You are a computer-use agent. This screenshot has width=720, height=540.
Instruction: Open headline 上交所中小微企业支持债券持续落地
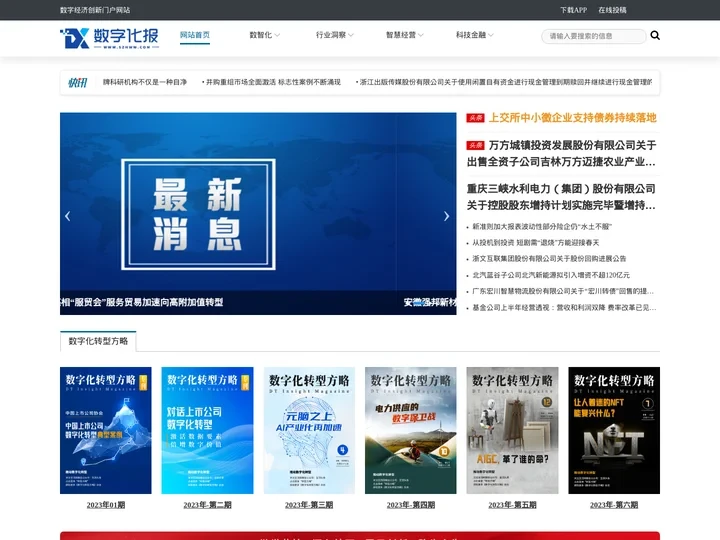573,118
